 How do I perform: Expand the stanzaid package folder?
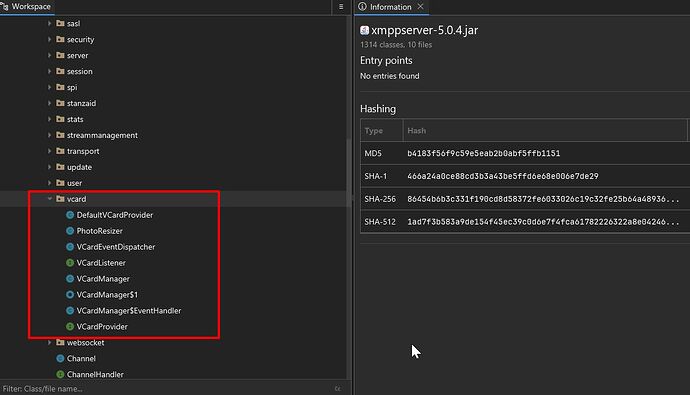point(49,103)
